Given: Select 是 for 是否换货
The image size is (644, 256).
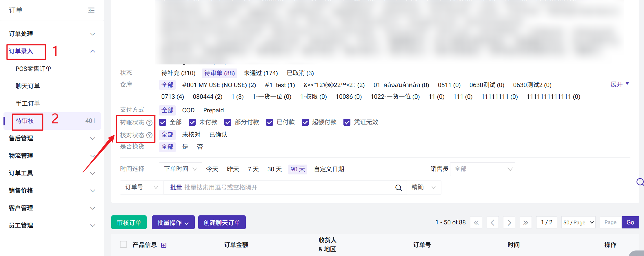Looking at the screenshot, I should point(185,147).
